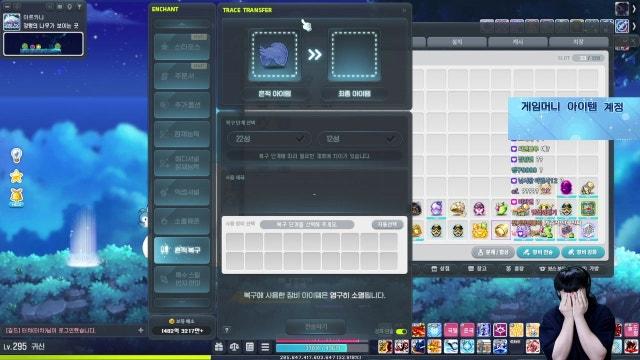Click the 자동선택 auto-select button
This screenshot has height=360, width=640.
point(387,224)
